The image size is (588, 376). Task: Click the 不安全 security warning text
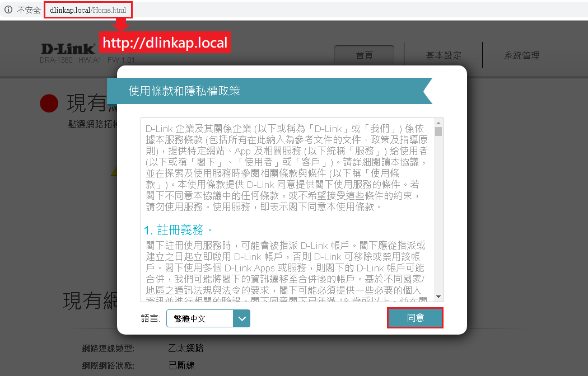click(x=29, y=10)
